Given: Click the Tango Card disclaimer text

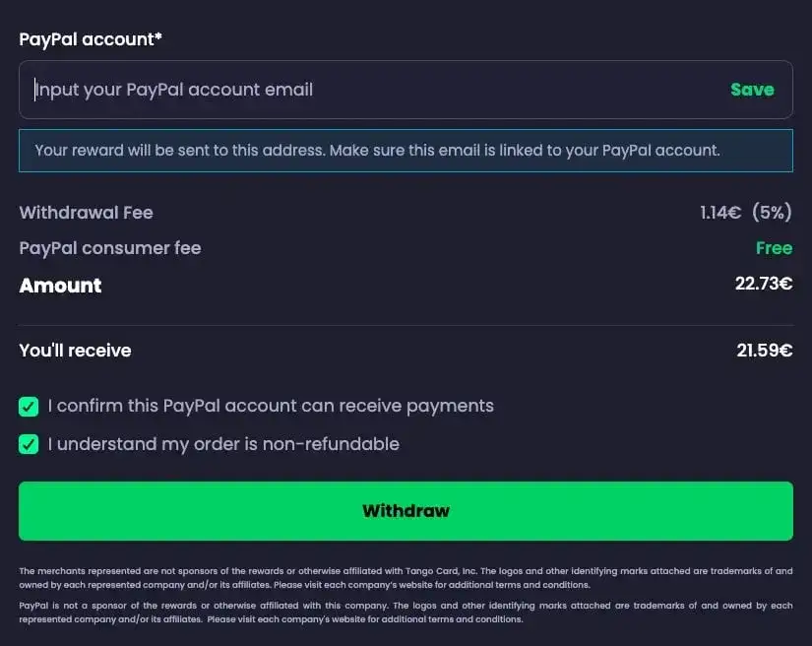Looking at the screenshot, I should (x=406, y=578).
